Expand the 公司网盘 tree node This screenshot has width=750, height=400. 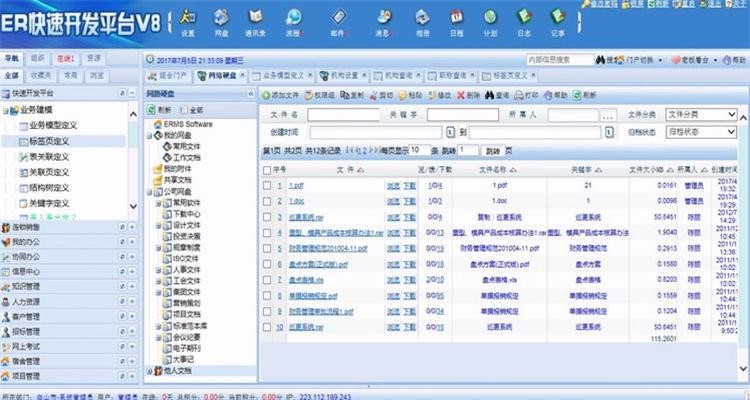(149, 191)
